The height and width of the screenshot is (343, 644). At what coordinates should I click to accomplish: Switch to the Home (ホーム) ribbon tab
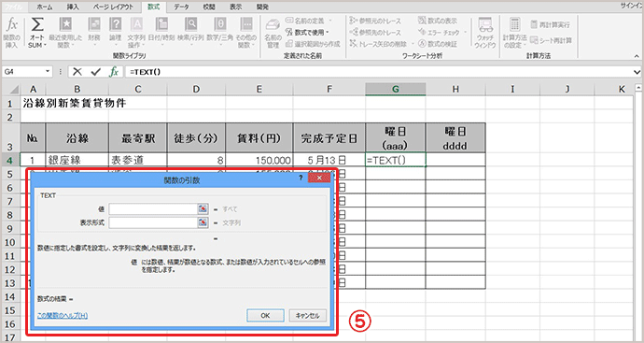[x=45, y=7]
